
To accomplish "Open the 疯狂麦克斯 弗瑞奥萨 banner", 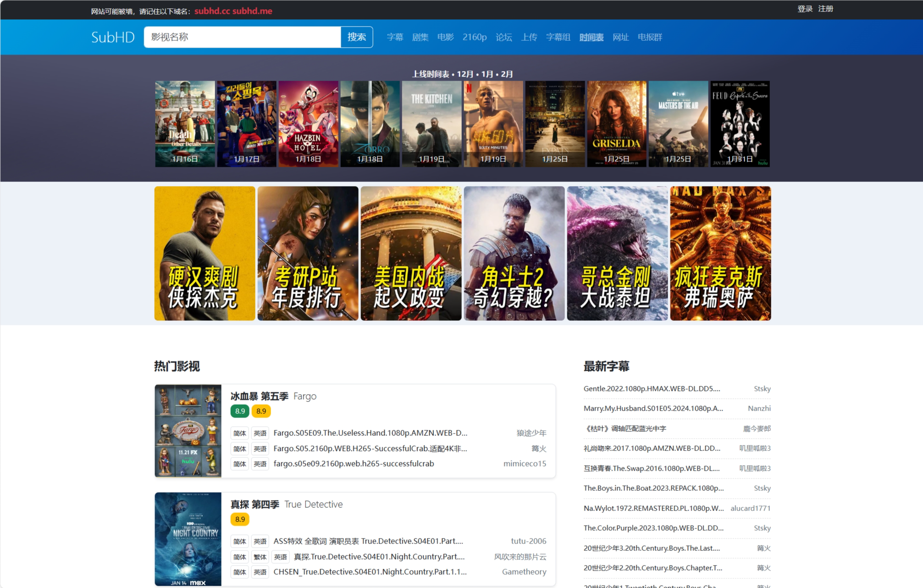I will (x=721, y=253).
